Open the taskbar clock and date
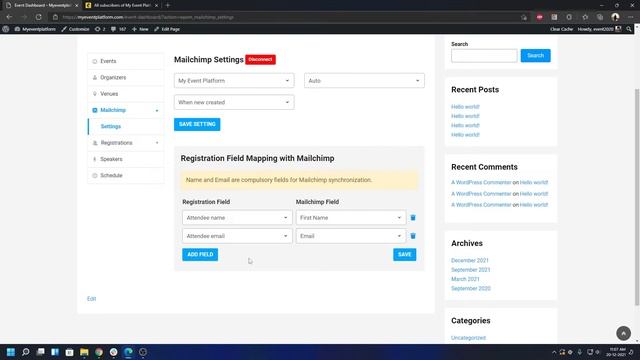Image resolution: width=640 pixels, height=360 pixels. click(x=616, y=352)
